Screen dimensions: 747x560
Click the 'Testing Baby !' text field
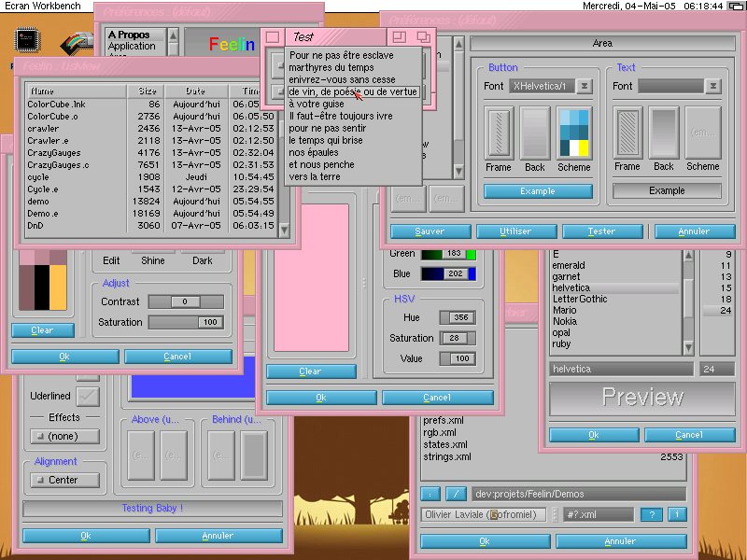(x=152, y=509)
